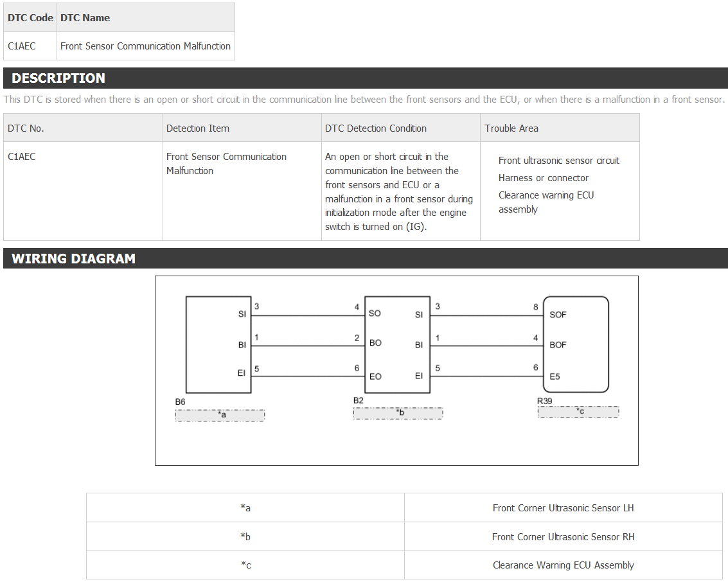This screenshot has height=582, width=728.
Task: Select Clearance Warning ECU Assembly legend row
Action: [404, 565]
